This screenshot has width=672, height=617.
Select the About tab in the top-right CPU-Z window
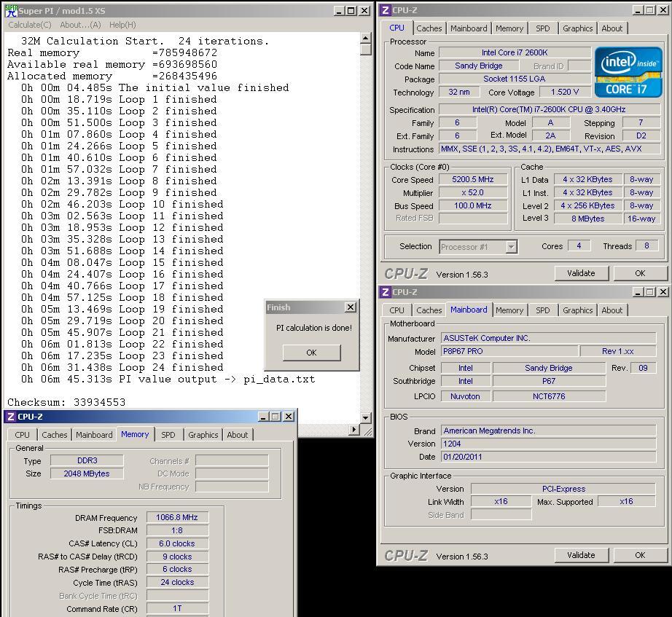(x=612, y=28)
